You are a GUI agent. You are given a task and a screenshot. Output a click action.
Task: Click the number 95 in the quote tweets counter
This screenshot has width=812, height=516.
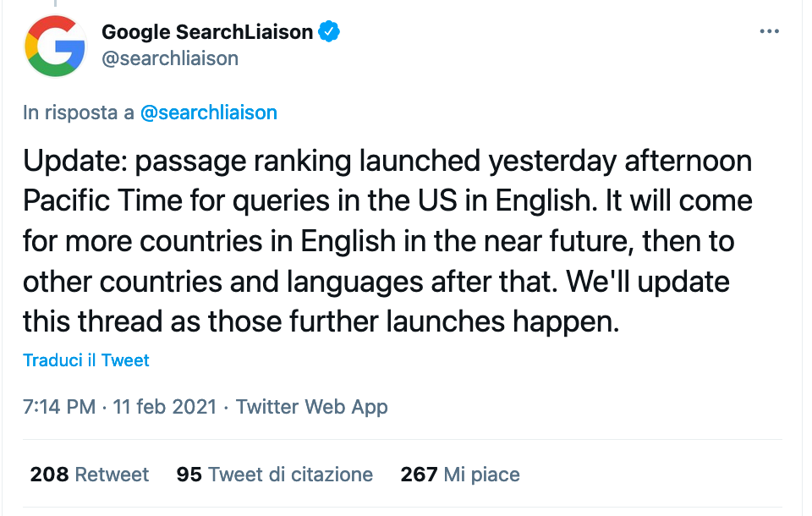pyautogui.click(x=189, y=474)
